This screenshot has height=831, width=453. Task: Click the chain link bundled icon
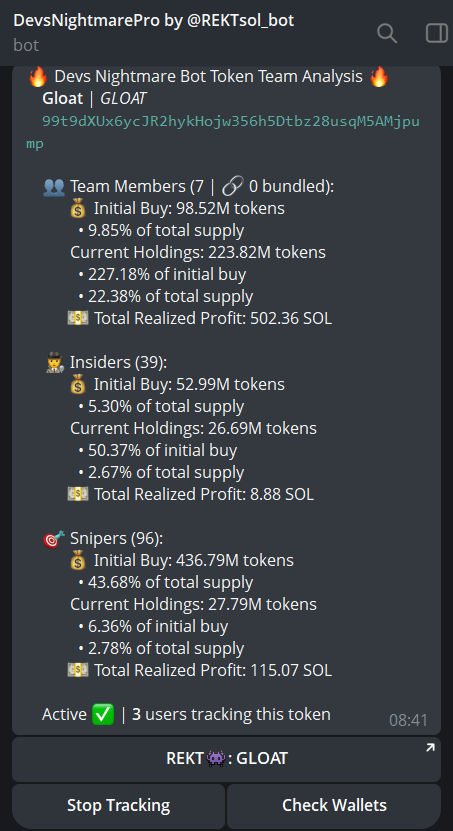click(232, 187)
